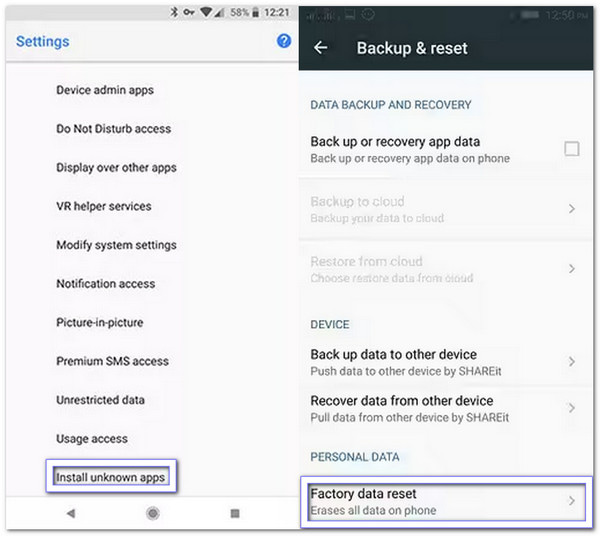Expand Restore from cloud chevron
The image size is (600, 536).
(572, 269)
